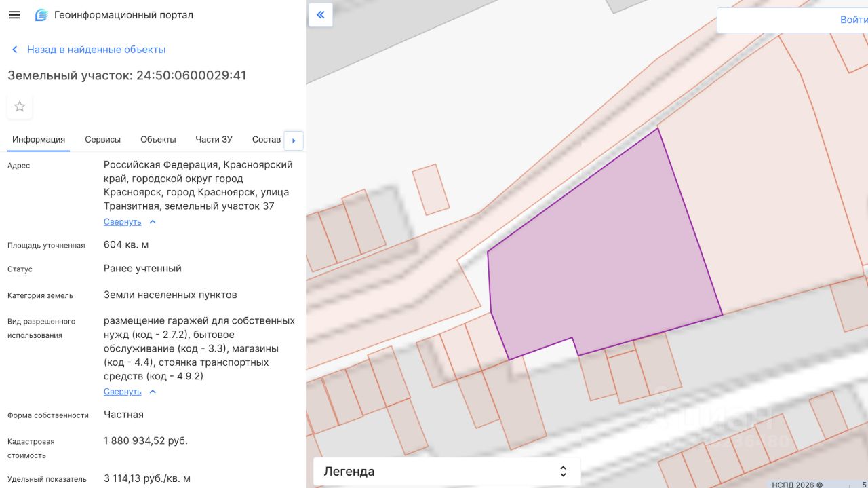Click the Вид разрешенного использования label
The image size is (868, 488).
pos(41,329)
